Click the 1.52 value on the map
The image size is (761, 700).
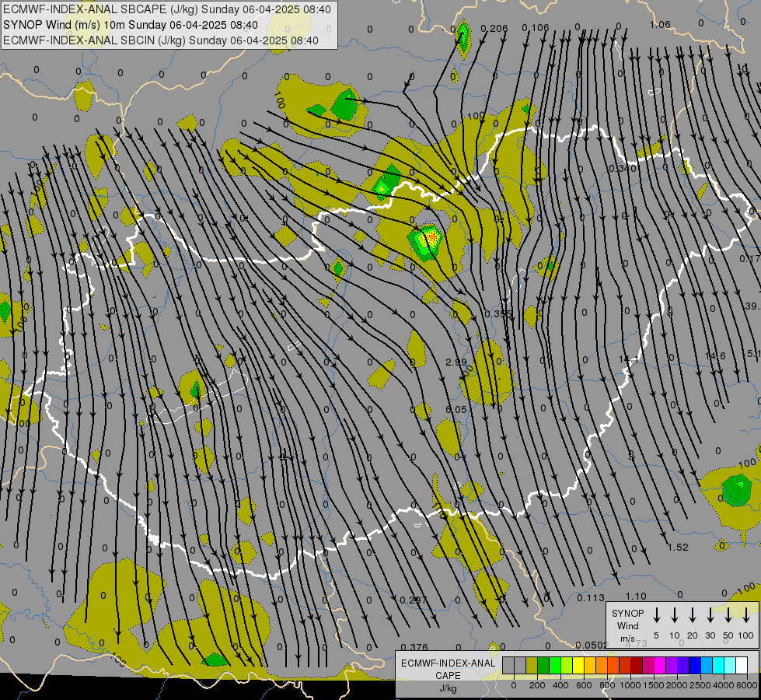[x=678, y=547]
